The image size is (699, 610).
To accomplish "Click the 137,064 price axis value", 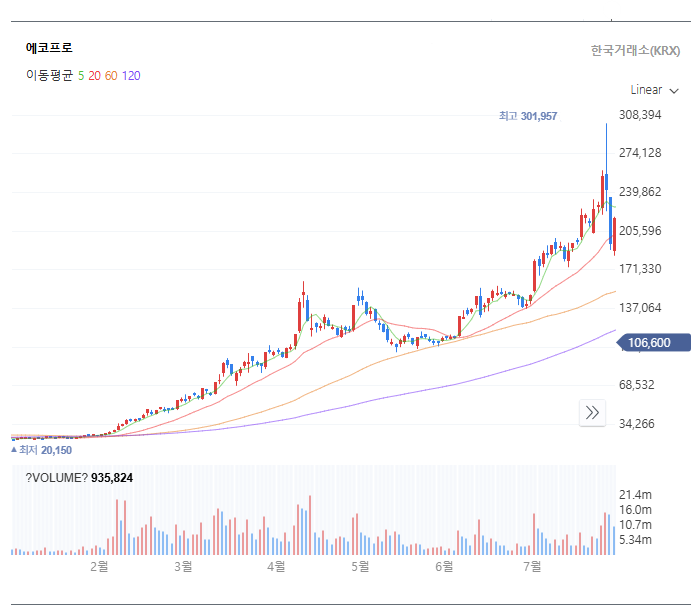I will [x=640, y=308].
